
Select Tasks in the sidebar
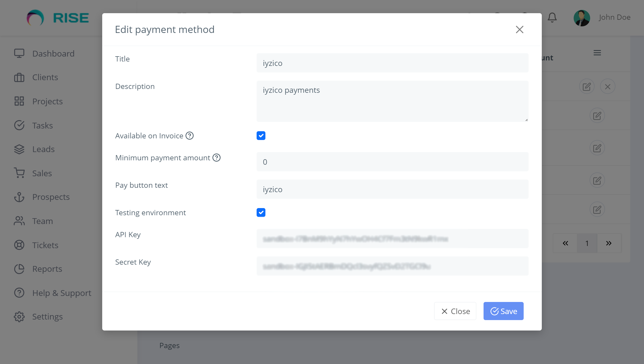point(42,125)
